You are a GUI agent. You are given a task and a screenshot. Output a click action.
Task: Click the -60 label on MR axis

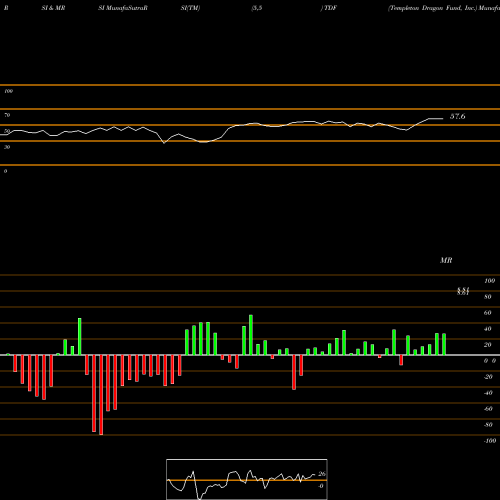click(488, 409)
